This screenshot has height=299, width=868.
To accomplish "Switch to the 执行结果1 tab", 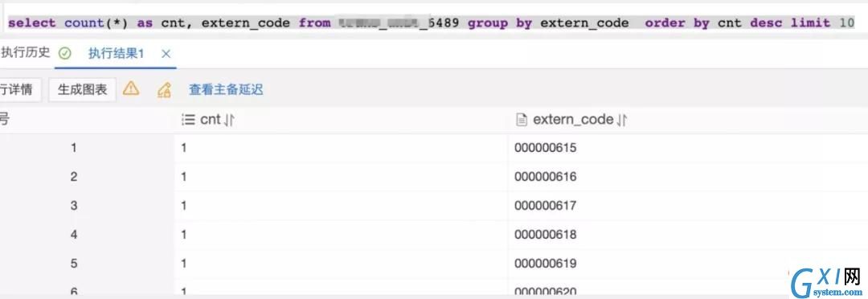I will click(x=116, y=54).
